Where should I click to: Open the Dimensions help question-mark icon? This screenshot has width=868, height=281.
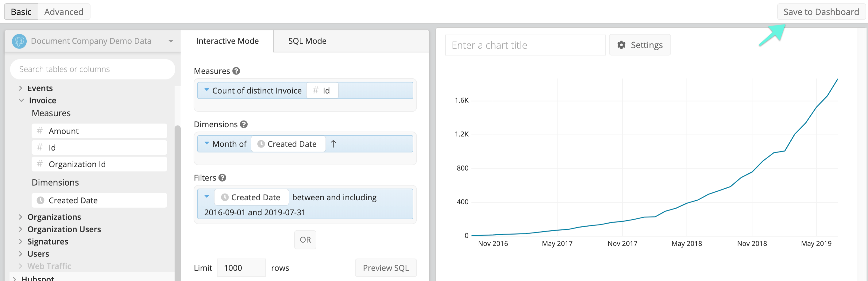244,124
